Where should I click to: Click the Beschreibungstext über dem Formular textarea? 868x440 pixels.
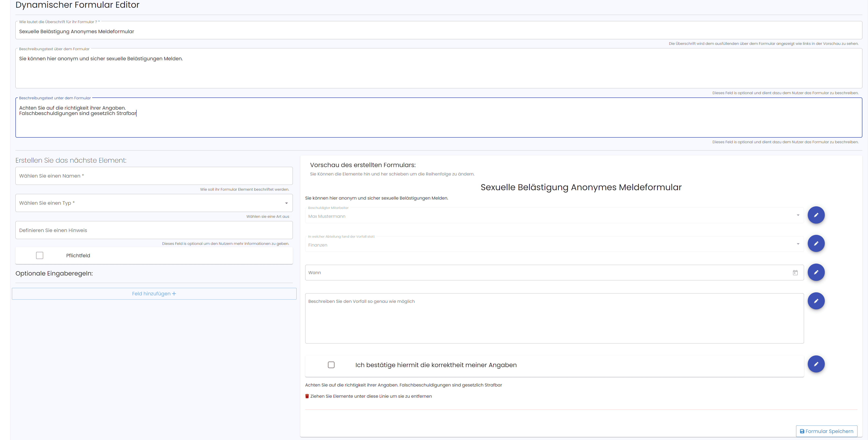pos(439,69)
